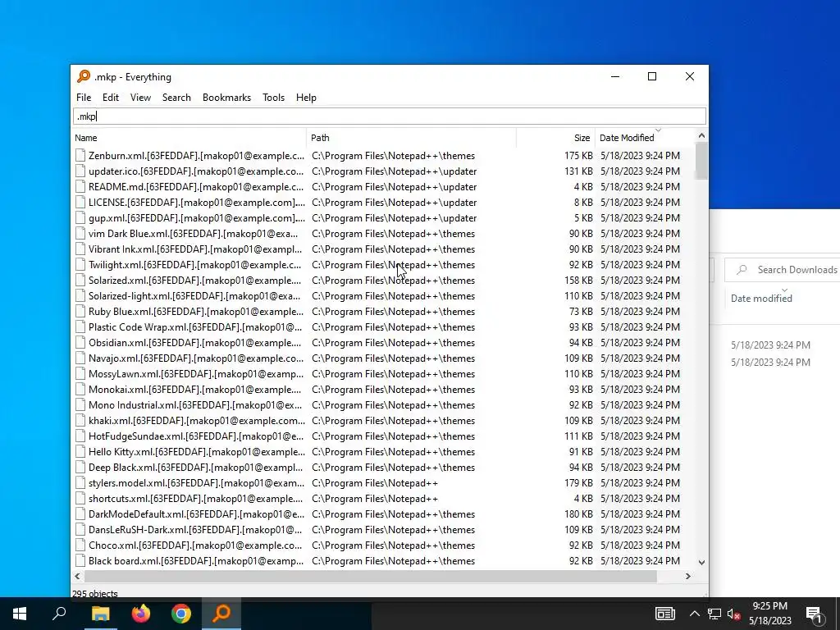The width and height of the screenshot is (840, 630).
Task: Click the vertical scrollbar thumb
Action: [702, 161]
